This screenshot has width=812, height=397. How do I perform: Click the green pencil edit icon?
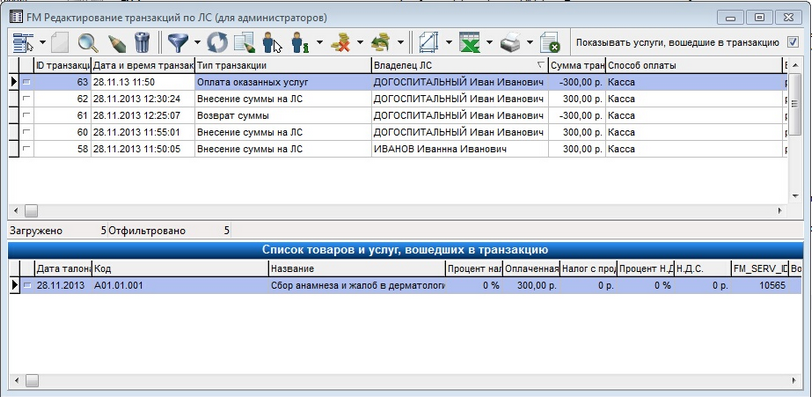pos(117,42)
